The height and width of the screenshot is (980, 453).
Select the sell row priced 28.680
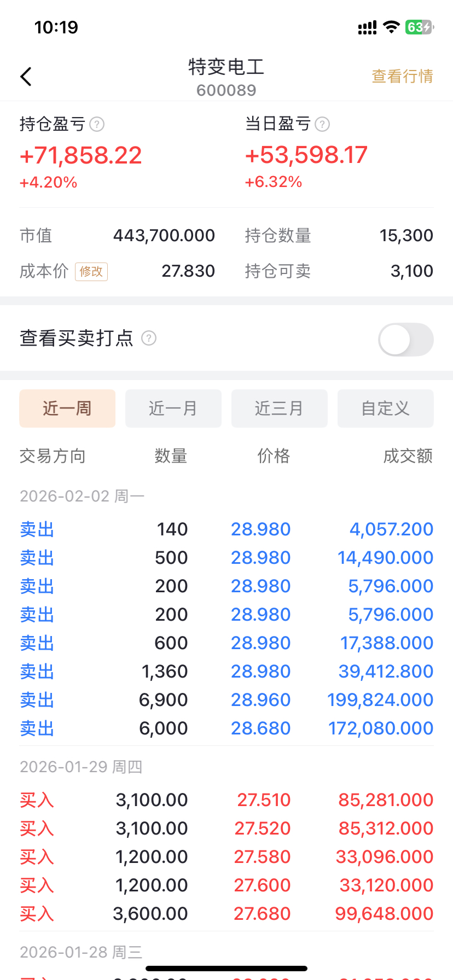coord(226,728)
